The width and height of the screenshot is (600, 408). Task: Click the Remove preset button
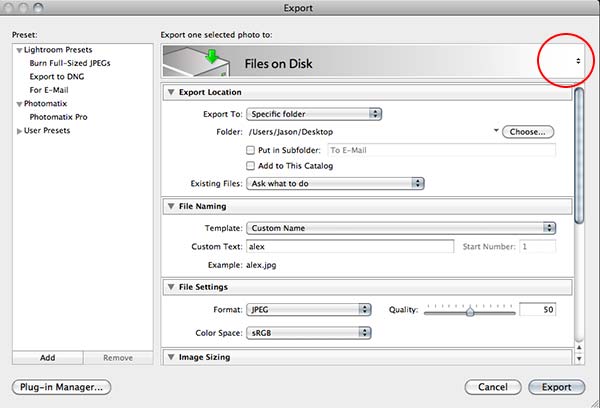coord(118,357)
